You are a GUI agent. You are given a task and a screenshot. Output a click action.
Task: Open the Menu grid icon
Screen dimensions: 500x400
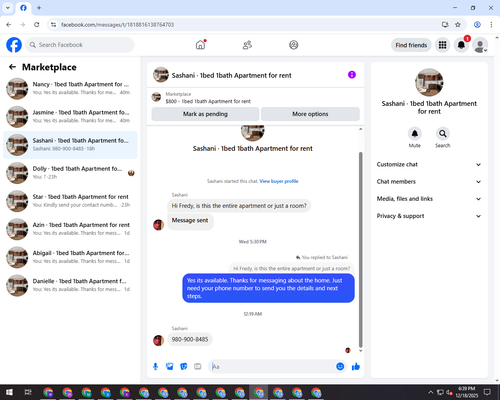click(x=442, y=45)
